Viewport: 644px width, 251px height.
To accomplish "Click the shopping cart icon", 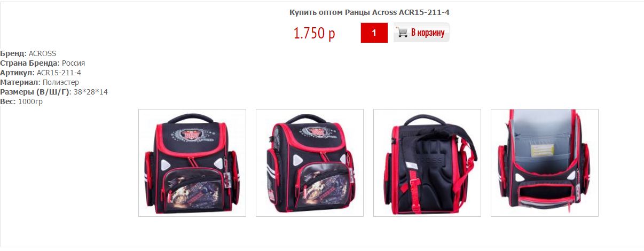I will click(402, 33).
